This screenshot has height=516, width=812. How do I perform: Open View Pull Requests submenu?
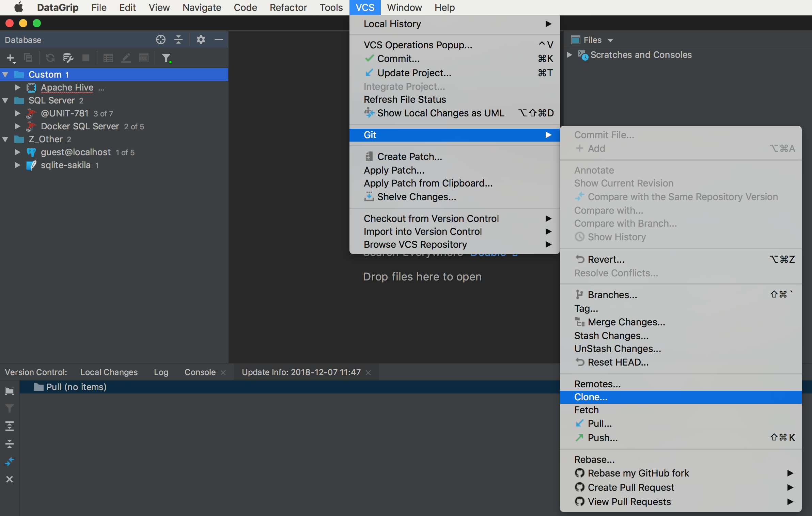681,502
